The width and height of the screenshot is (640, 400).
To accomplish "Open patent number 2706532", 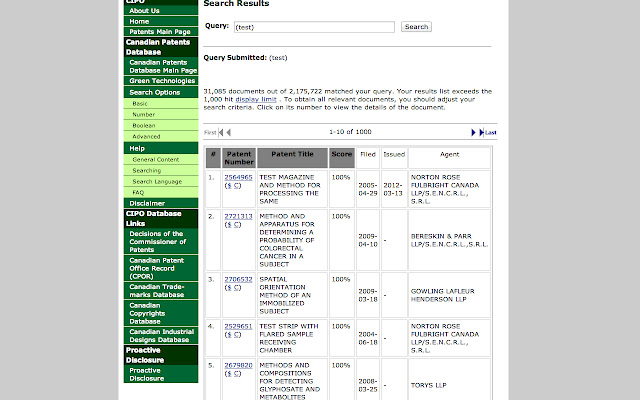I will (x=238, y=280).
